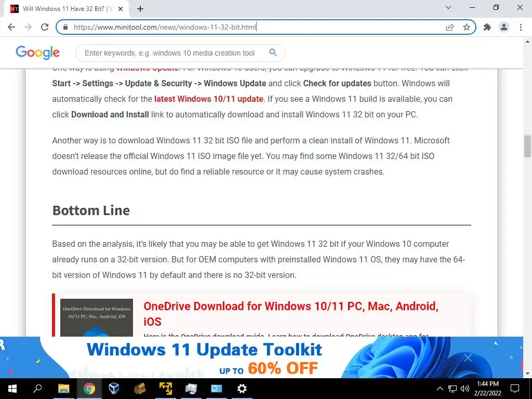532x399 pixels.
Task: Open the Chrome profile avatar
Action: [504, 27]
